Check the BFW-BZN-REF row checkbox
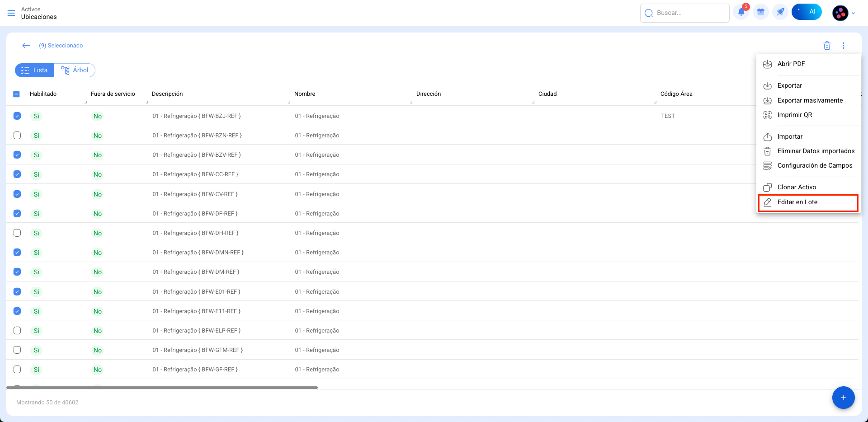868x422 pixels. tap(17, 136)
